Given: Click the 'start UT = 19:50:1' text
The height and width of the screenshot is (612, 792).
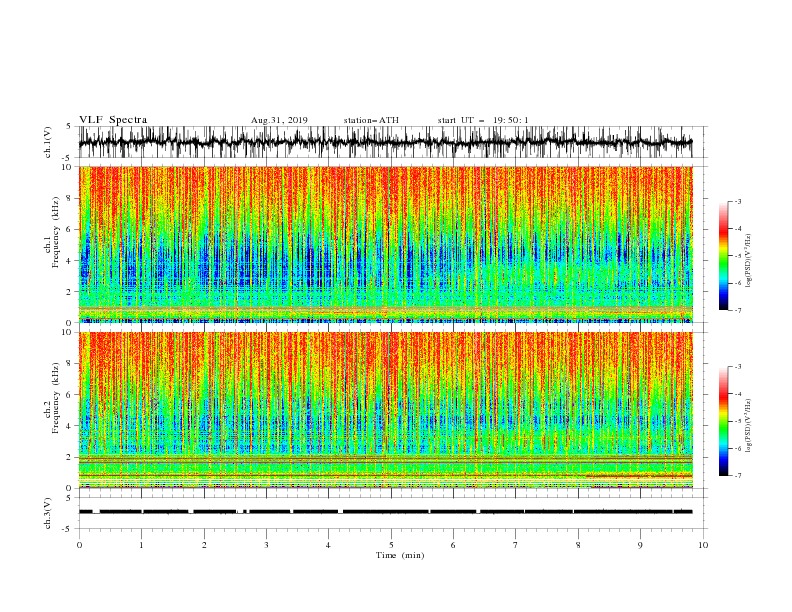Looking at the screenshot, I should (x=483, y=120).
